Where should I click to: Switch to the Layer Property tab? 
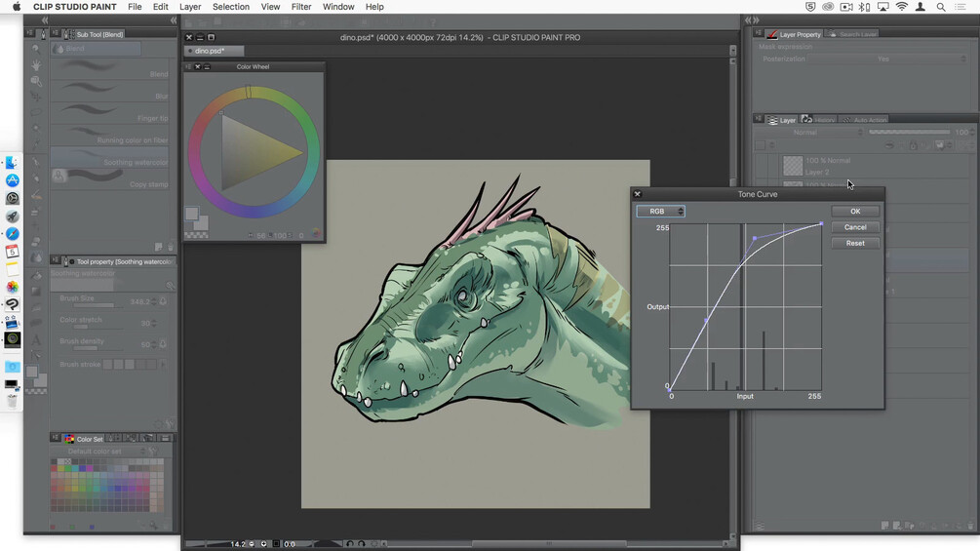pos(794,34)
